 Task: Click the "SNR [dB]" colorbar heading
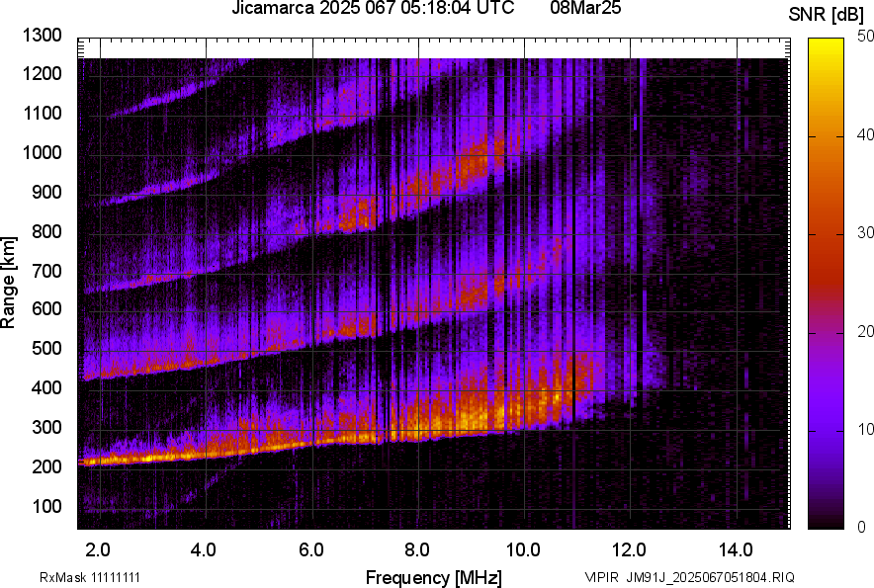(x=827, y=15)
